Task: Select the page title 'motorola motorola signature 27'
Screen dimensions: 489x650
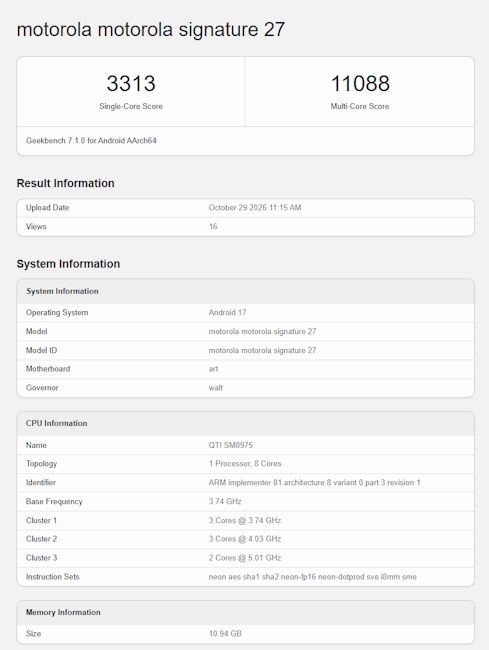Action: (x=151, y=30)
